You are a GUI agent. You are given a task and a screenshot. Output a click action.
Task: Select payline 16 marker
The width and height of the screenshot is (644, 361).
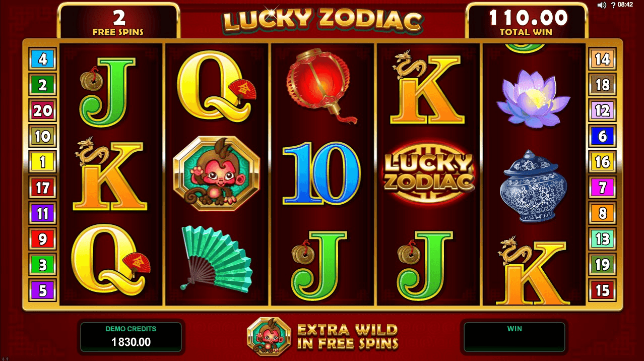tap(602, 162)
